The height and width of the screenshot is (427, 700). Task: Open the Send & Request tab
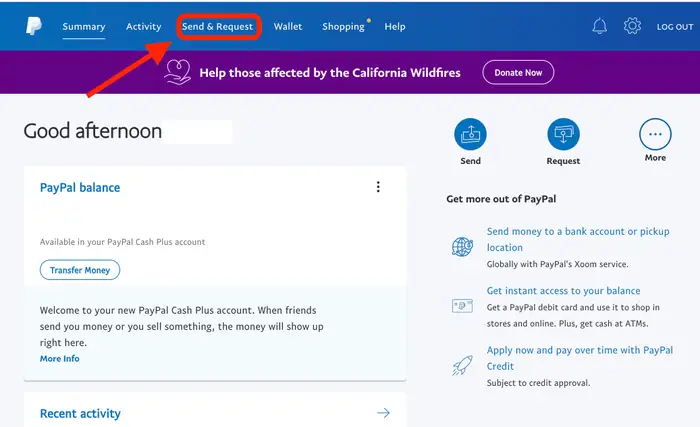coord(217,26)
